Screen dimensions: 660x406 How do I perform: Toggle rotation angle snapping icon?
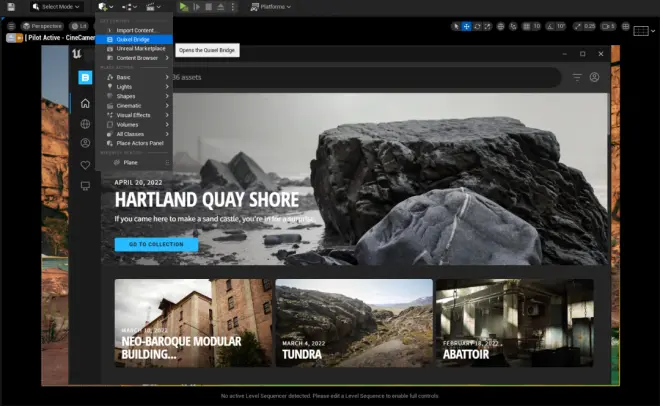tap(550, 27)
